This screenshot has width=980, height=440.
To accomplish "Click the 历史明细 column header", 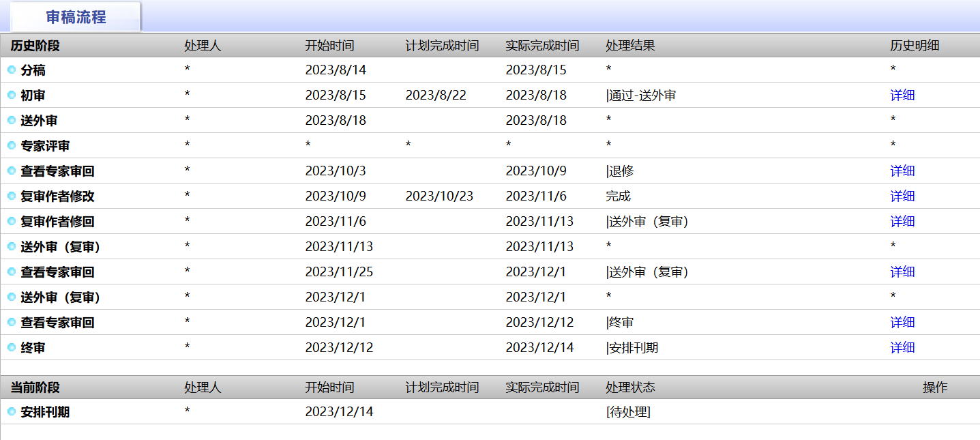I will coord(915,46).
